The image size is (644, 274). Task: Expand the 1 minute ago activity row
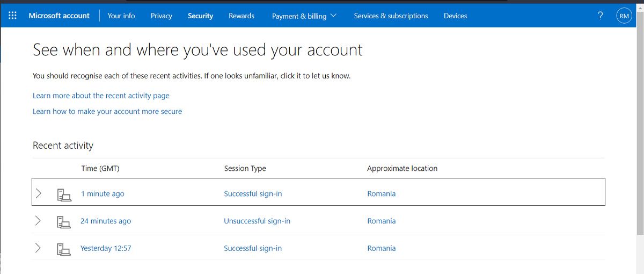coord(38,193)
